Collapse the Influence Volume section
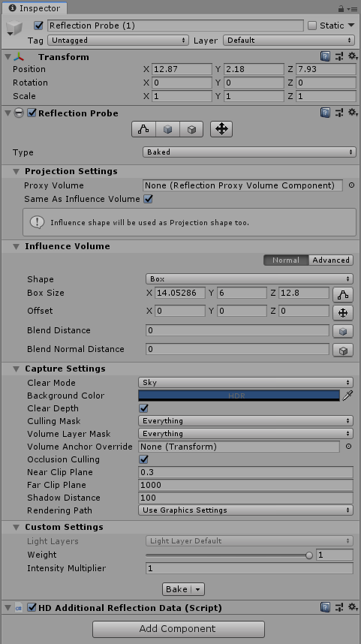Image resolution: width=361 pixels, height=644 pixels. (x=16, y=247)
